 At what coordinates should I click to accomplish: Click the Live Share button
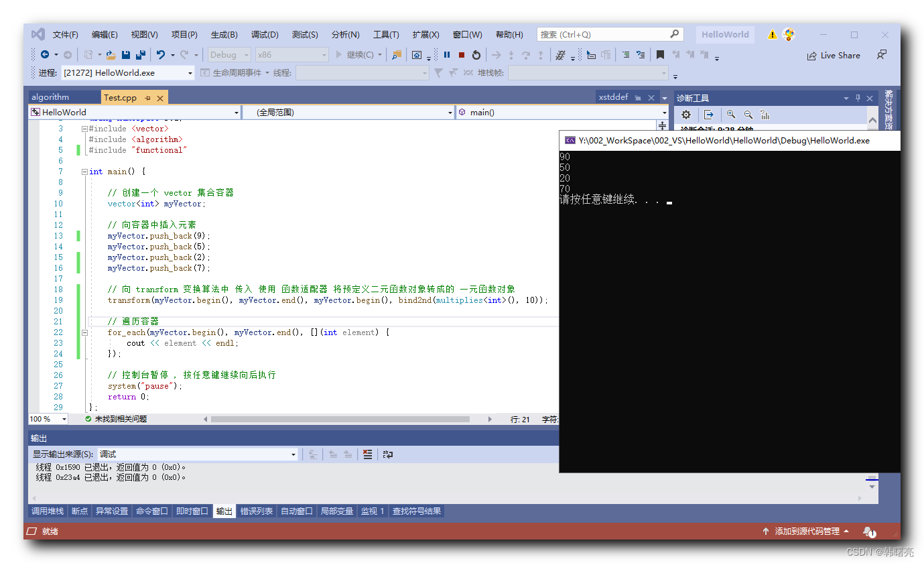pyautogui.click(x=834, y=56)
